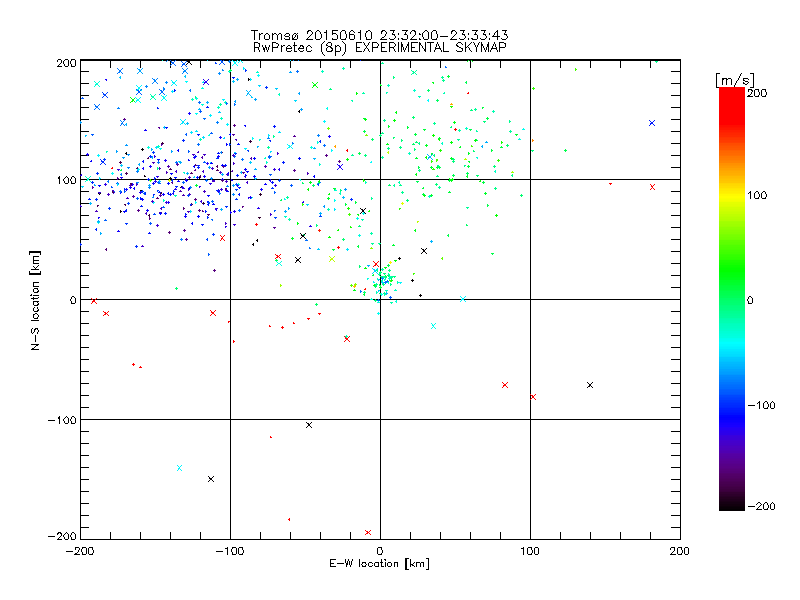Click the 100 label beside the color bar
This screenshot has width=800, height=600.
point(757,195)
